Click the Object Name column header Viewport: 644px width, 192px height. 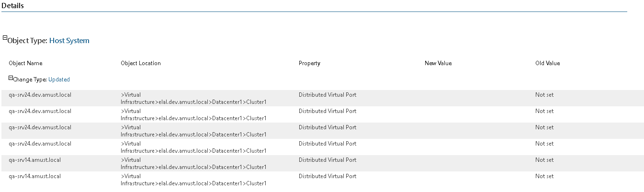click(25, 63)
